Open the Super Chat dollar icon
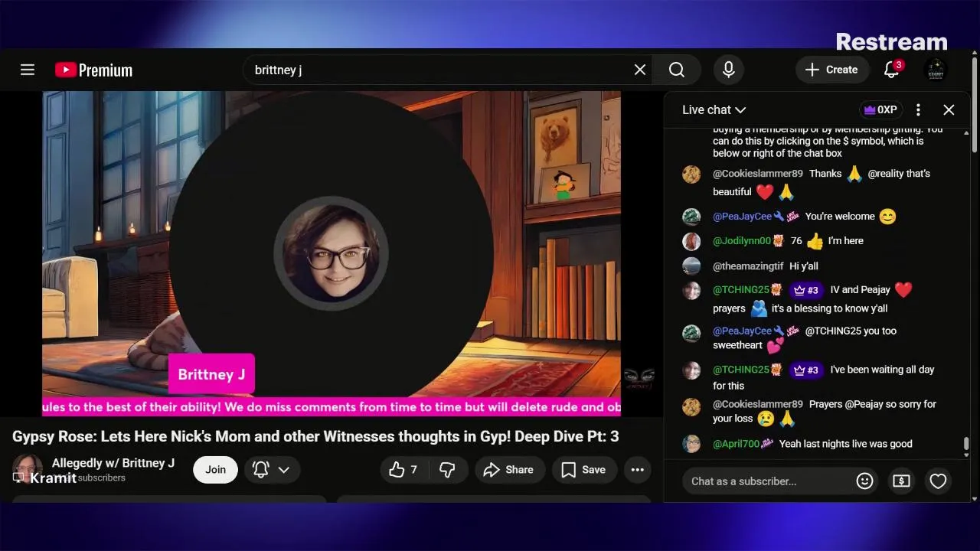980x551 pixels. (x=901, y=481)
